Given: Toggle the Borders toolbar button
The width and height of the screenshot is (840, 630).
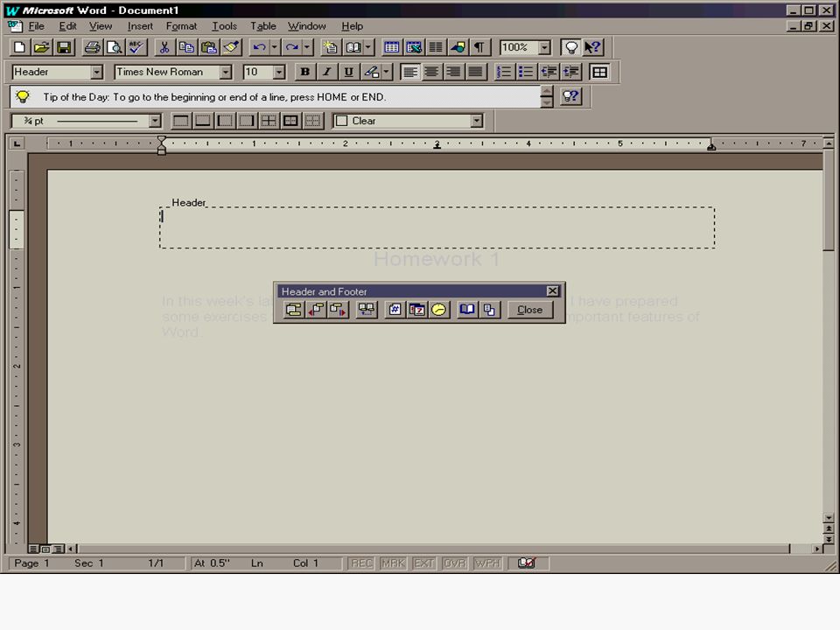Looking at the screenshot, I should (599, 72).
